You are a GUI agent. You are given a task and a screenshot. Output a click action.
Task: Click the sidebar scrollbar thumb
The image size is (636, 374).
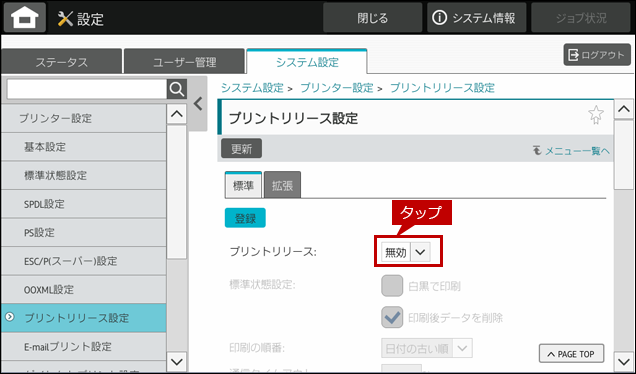177,192
